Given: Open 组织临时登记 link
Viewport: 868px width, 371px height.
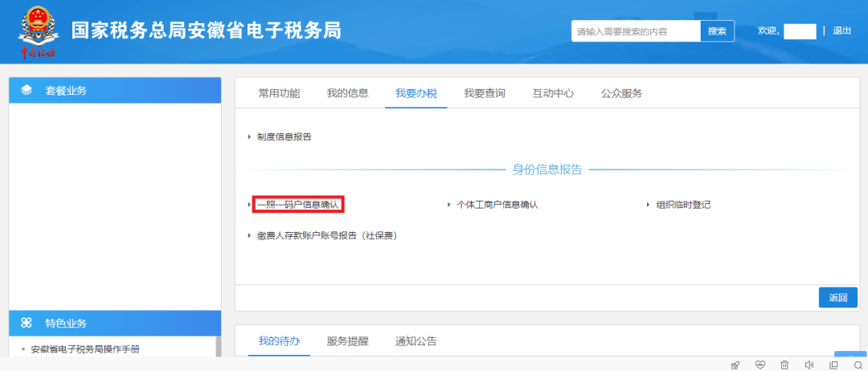Looking at the screenshot, I should pos(683,205).
